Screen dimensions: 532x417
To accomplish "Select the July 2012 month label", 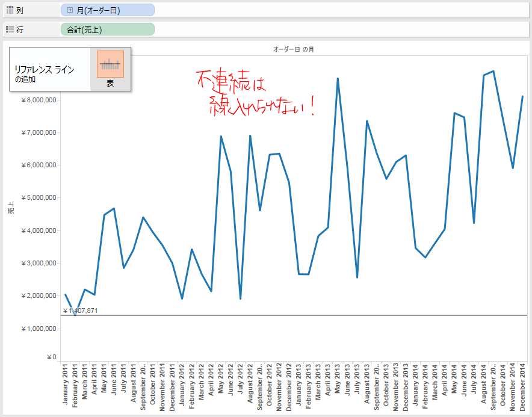I will tap(240, 379).
